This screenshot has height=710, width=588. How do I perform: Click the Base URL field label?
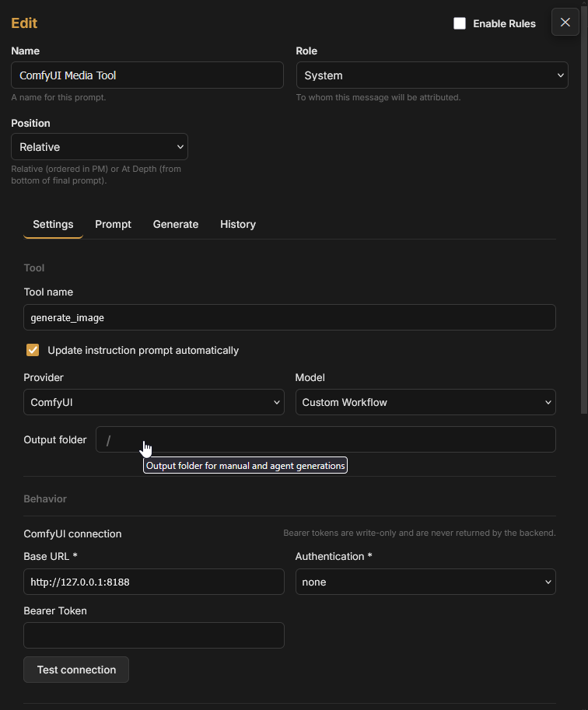tap(51, 557)
